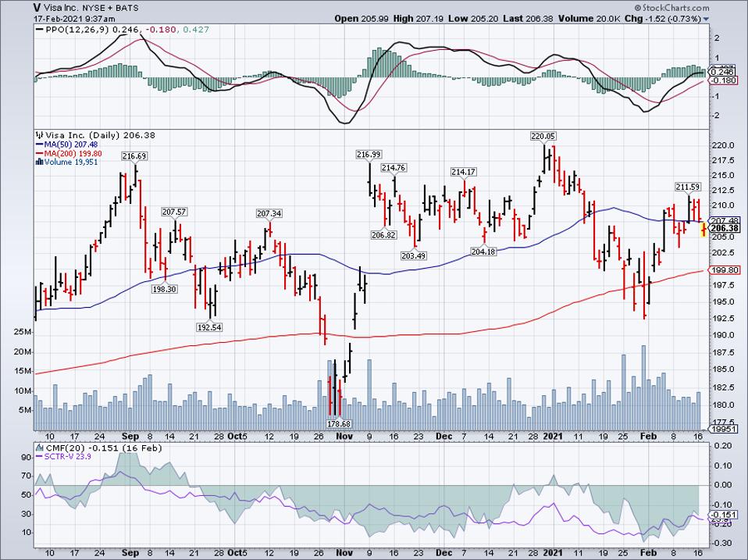
Task: Click the 19951 volume tag on right axis
Action: coord(723,430)
